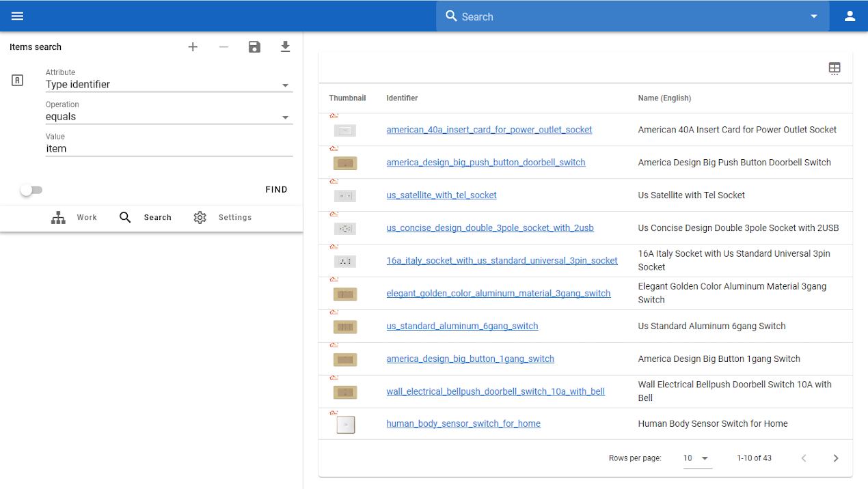Click the Items search panel title
The image size is (868, 489).
[36, 47]
